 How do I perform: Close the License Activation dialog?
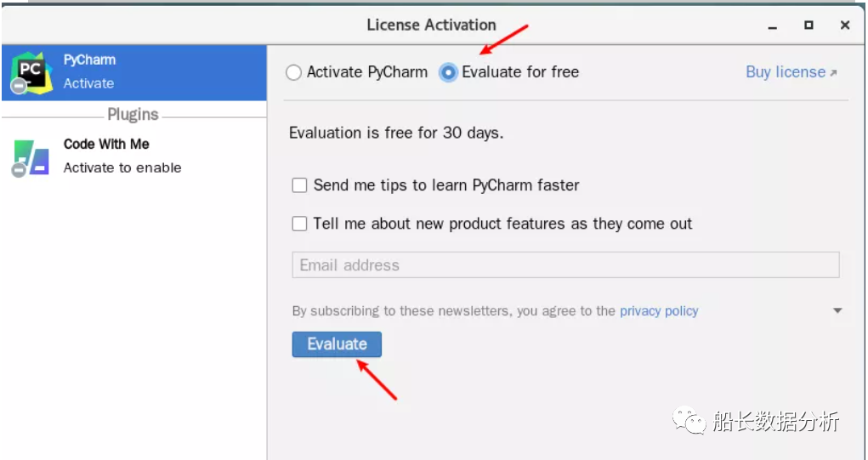coord(845,25)
